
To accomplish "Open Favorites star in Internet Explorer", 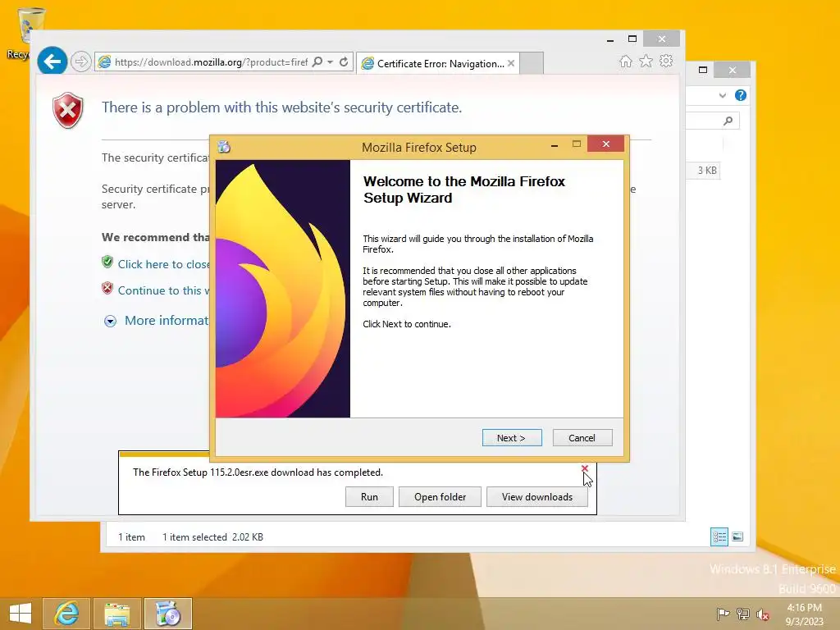I will coord(646,61).
